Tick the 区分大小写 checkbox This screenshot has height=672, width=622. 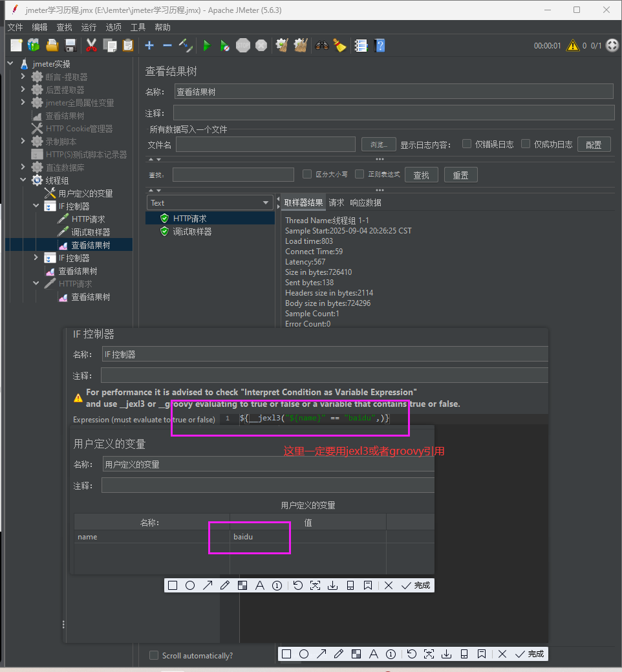tap(306, 174)
